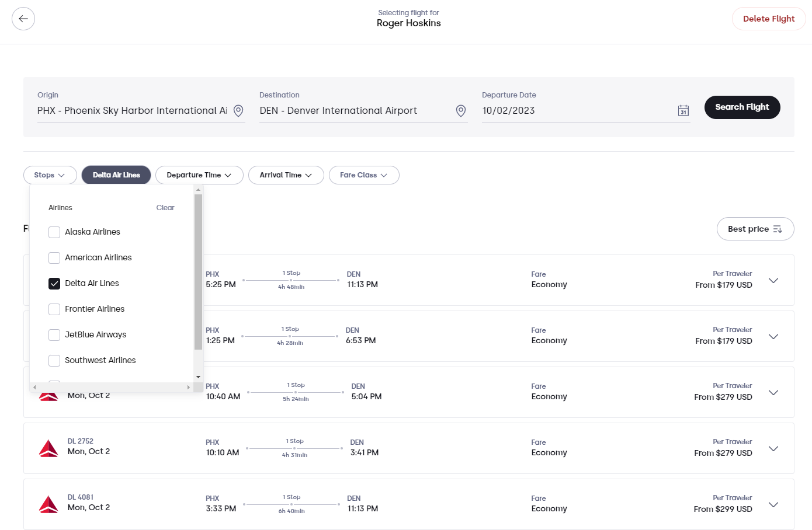The image size is (812, 530).
Task: Click the 3:41 PM arrival time
Action: pos(365,452)
